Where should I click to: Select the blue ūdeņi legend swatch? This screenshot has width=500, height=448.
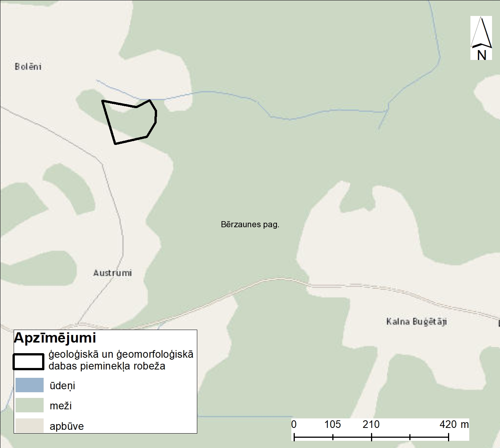30,385
